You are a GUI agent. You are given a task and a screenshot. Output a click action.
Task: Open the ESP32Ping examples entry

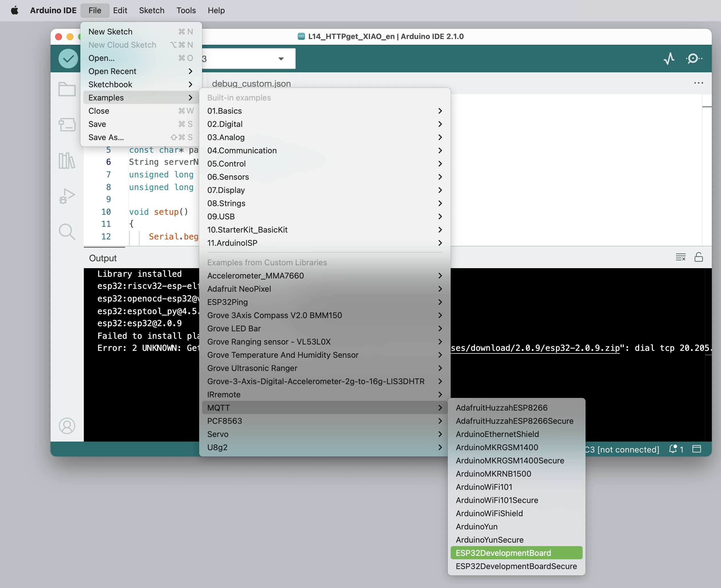pos(325,302)
